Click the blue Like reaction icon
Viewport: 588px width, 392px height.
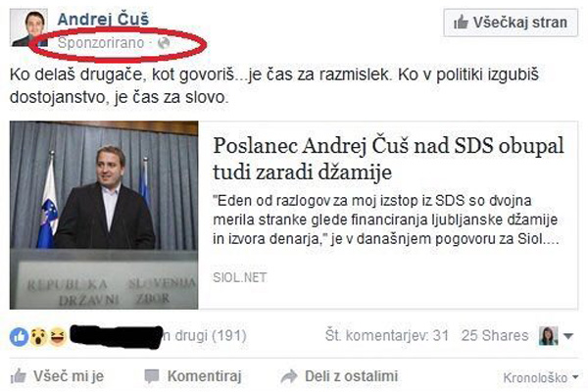20,336
